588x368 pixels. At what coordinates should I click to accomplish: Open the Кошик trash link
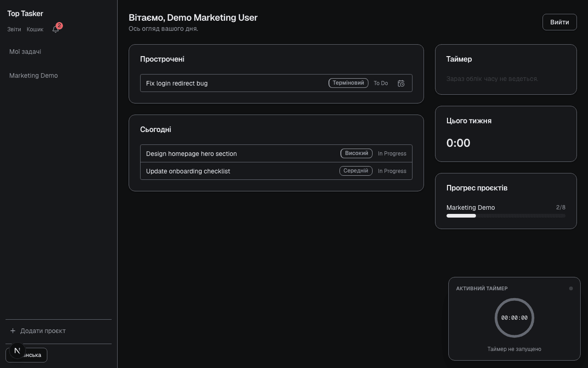[35, 29]
